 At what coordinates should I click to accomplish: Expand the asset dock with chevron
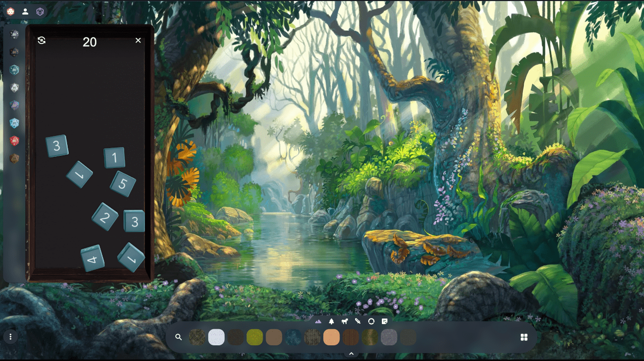(351, 354)
